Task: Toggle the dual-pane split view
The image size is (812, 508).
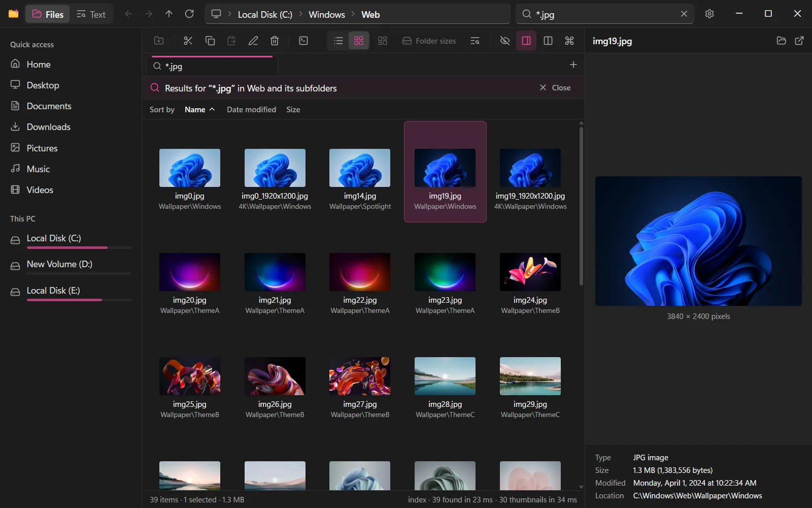Action: [x=548, y=41]
